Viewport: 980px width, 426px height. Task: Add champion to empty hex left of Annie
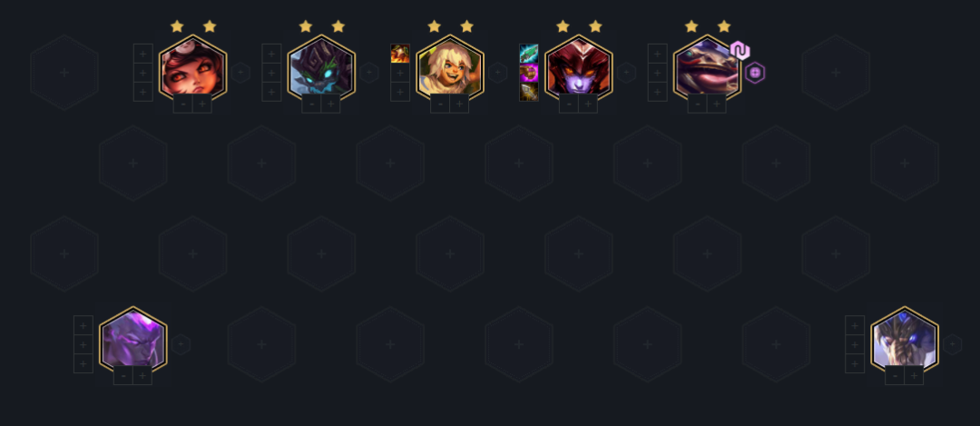pos(64,73)
